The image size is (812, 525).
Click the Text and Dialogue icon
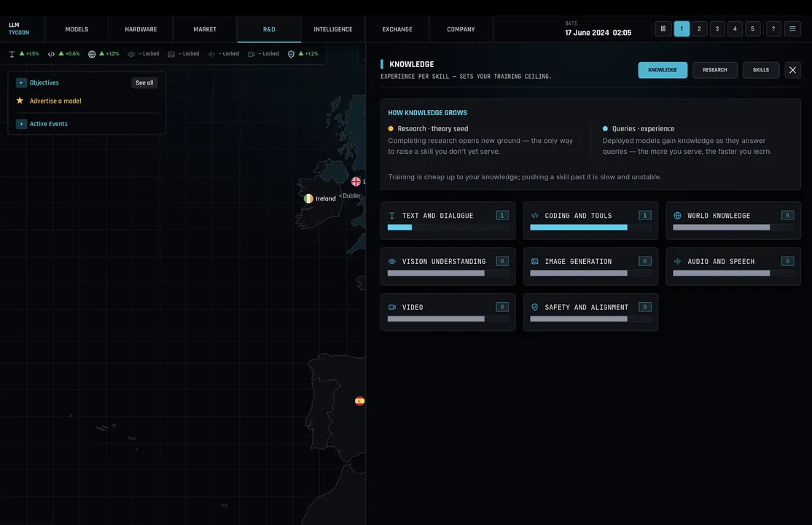pos(392,216)
